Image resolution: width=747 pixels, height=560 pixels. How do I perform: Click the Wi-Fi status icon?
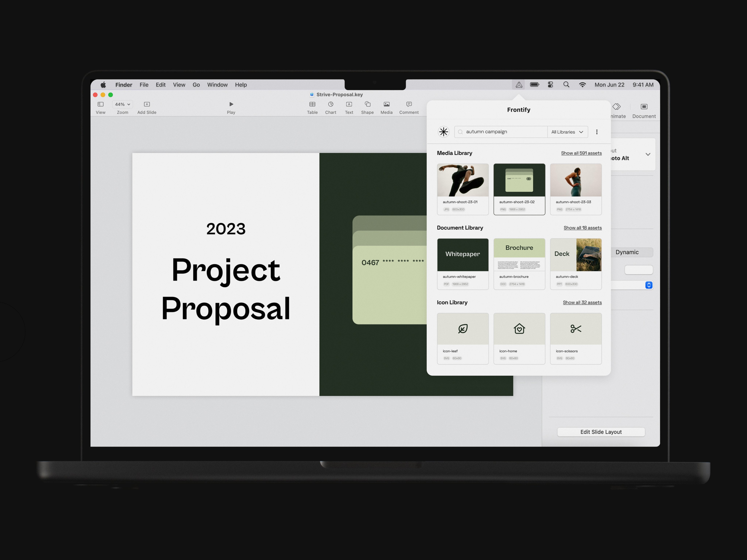click(x=582, y=85)
